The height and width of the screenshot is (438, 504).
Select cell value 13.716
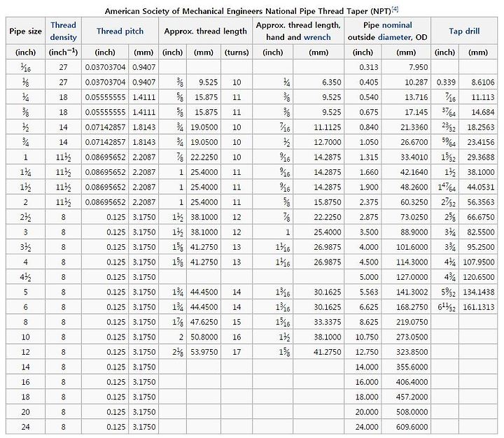click(416, 97)
